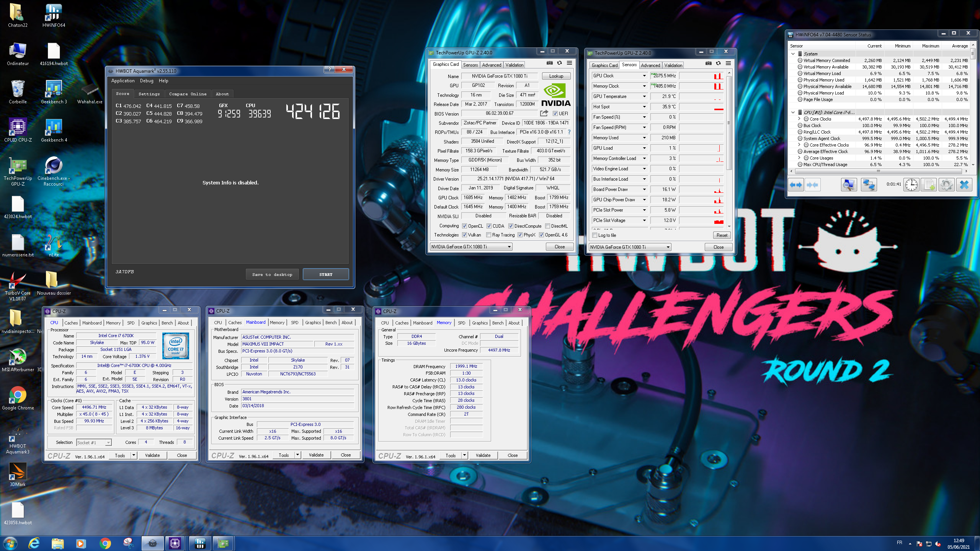Click refresh icon in GPU-Z Graphics Card window

(x=559, y=63)
